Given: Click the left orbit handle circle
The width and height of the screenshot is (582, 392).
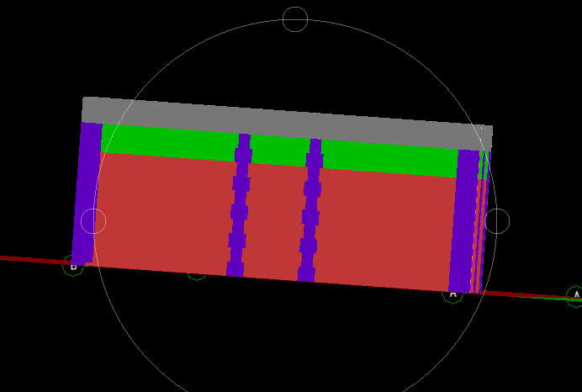Looking at the screenshot, I should point(93,221).
